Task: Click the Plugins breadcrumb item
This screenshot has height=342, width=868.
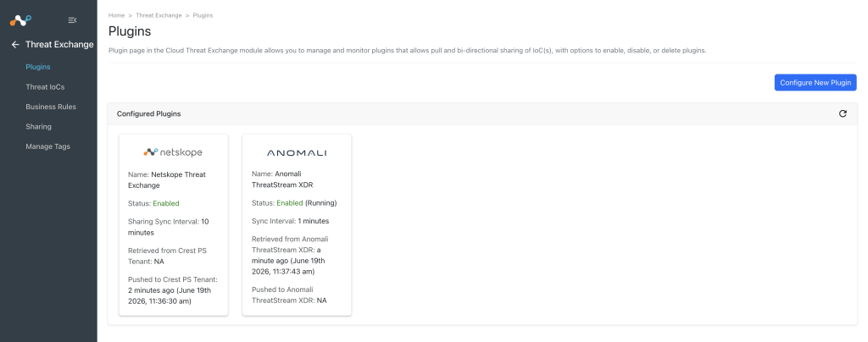Action: [203, 15]
